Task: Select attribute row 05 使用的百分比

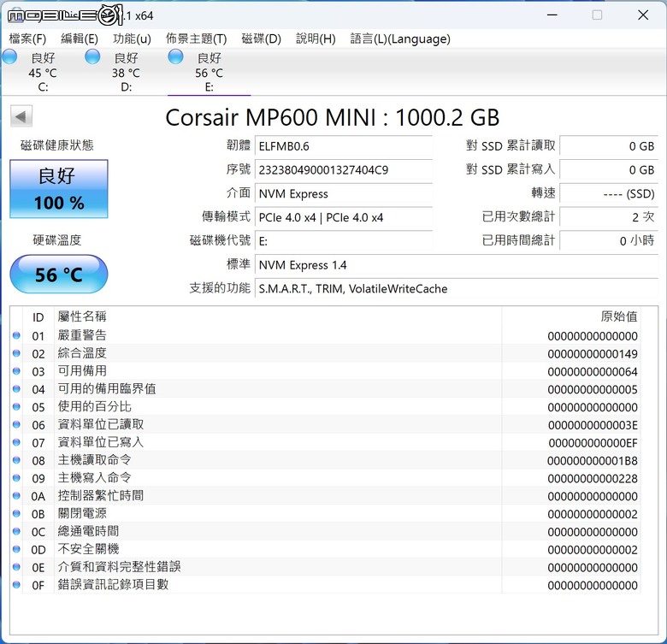Action: coord(326,407)
